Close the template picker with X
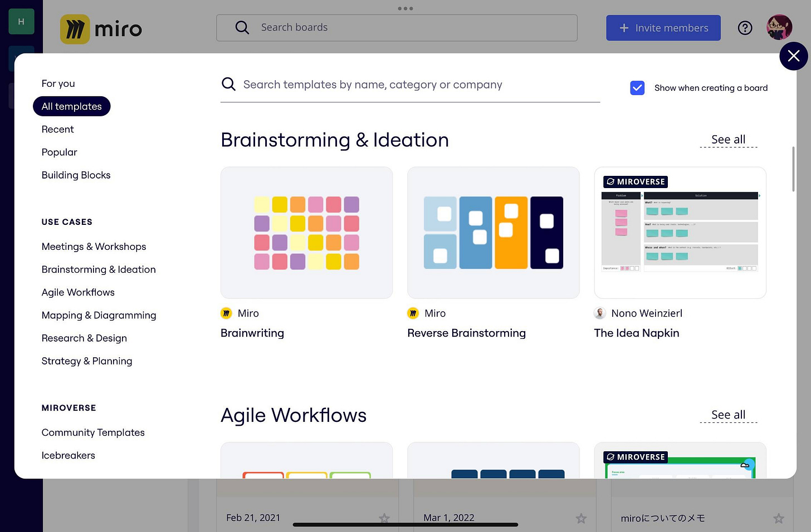This screenshot has width=811, height=532. [794, 56]
